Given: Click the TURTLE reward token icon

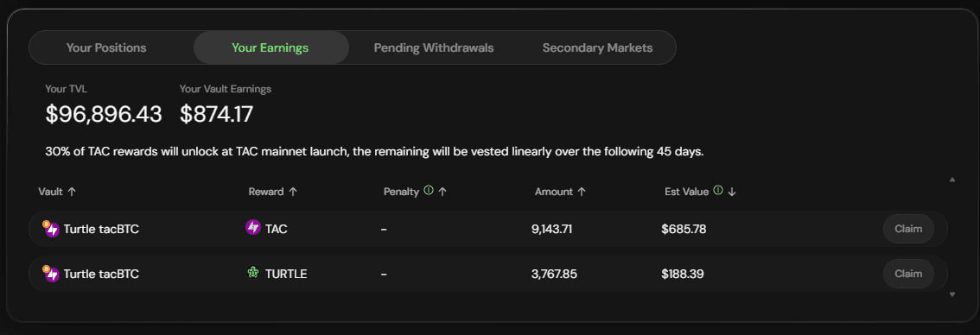Looking at the screenshot, I should click(x=253, y=273).
